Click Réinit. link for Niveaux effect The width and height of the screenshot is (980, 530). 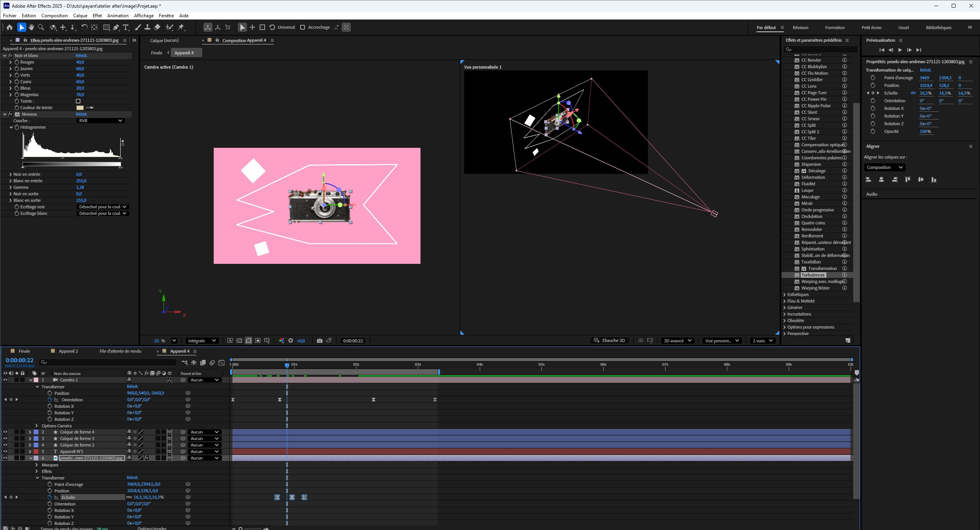click(82, 114)
